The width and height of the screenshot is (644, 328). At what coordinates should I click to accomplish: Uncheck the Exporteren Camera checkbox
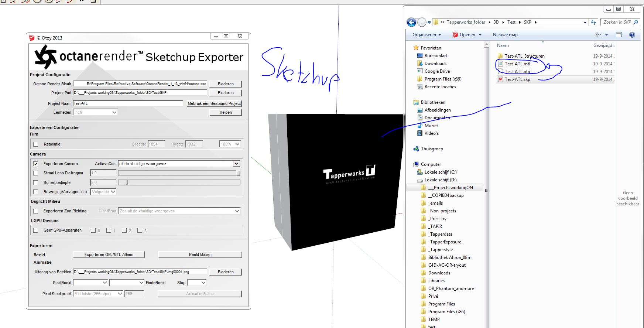point(36,164)
